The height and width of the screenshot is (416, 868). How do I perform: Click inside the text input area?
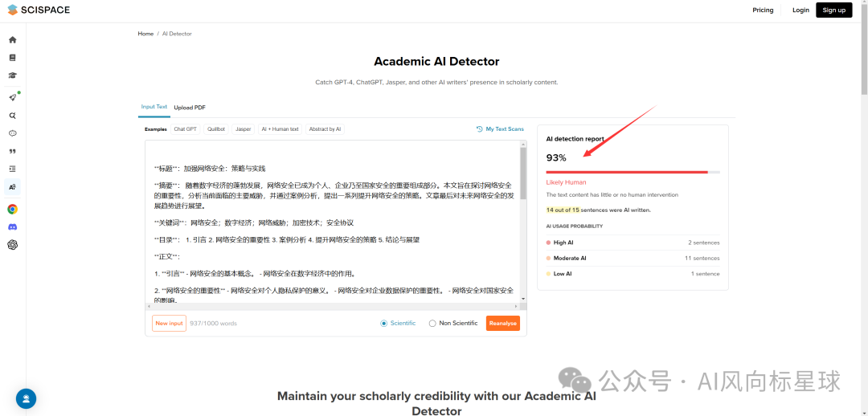(333, 222)
